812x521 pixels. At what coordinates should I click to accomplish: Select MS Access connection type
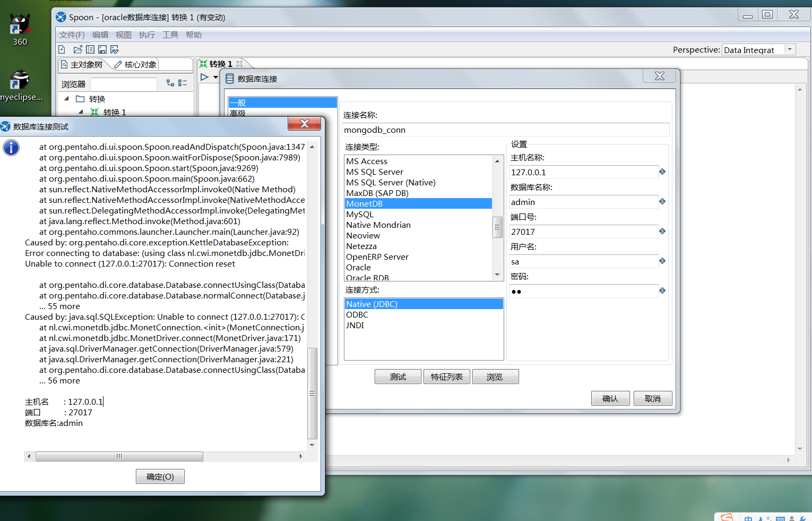tap(419, 161)
